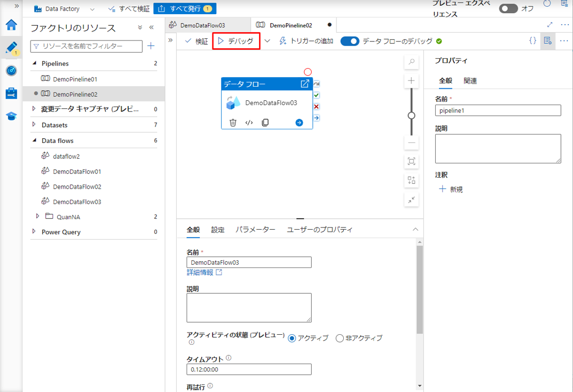Open the 設定 tab

(x=218, y=230)
